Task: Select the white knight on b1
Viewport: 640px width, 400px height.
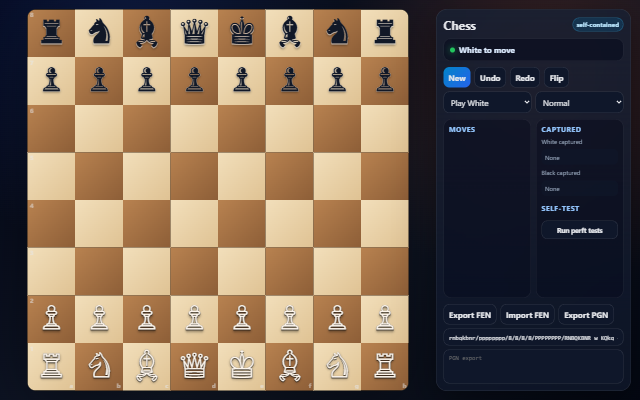Action: point(99,367)
